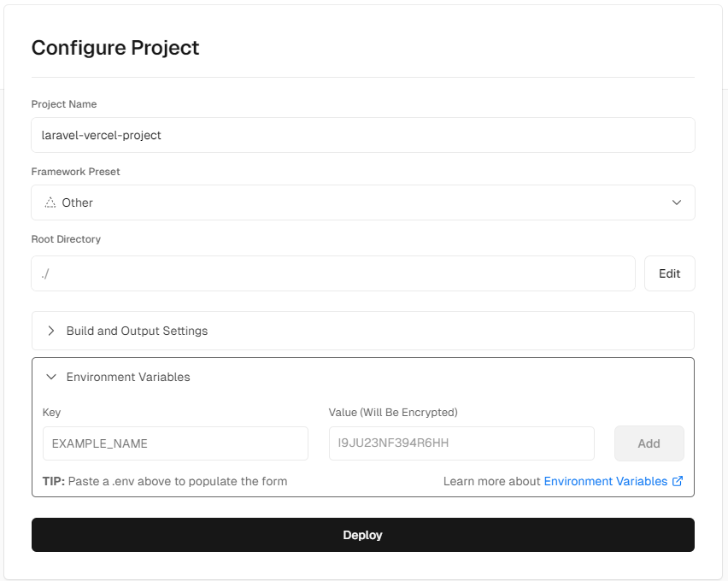The height and width of the screenshot is (581, 728).
Task: Open the Framework Preset dropdown showing Other
Action: [362, 202]
